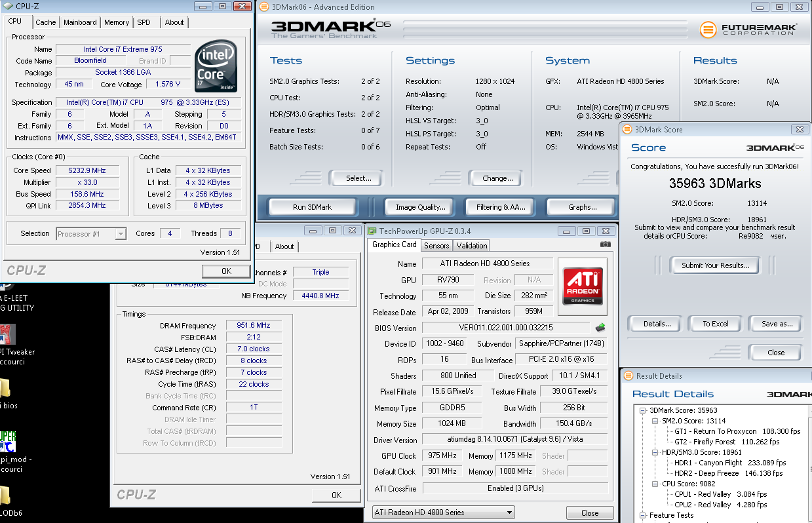The width and height of the screenshot is (812, 523).
Task: Click the GPU-Z BIOS save chip icon
Action: coord(600,327)
